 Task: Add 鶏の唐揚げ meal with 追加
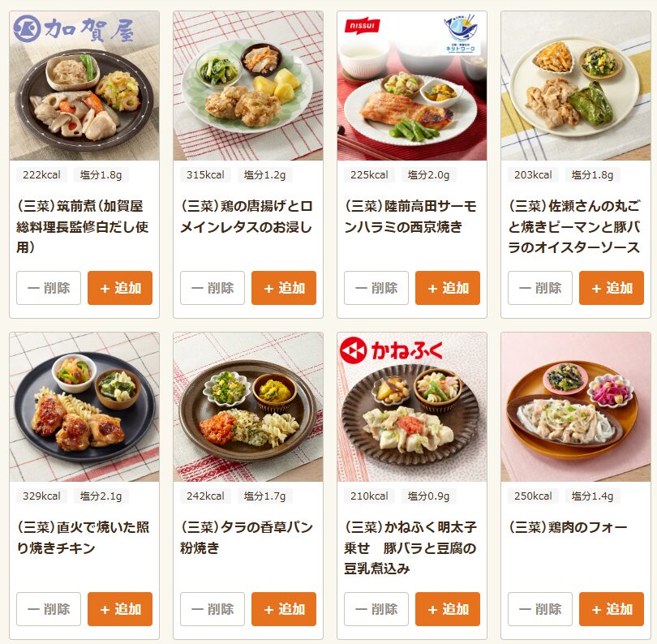[x=284, y=288]
